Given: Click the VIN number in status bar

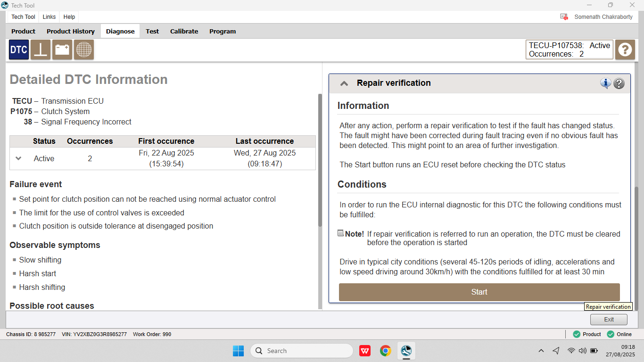Looking at the screenshot, I should point(94,334).
